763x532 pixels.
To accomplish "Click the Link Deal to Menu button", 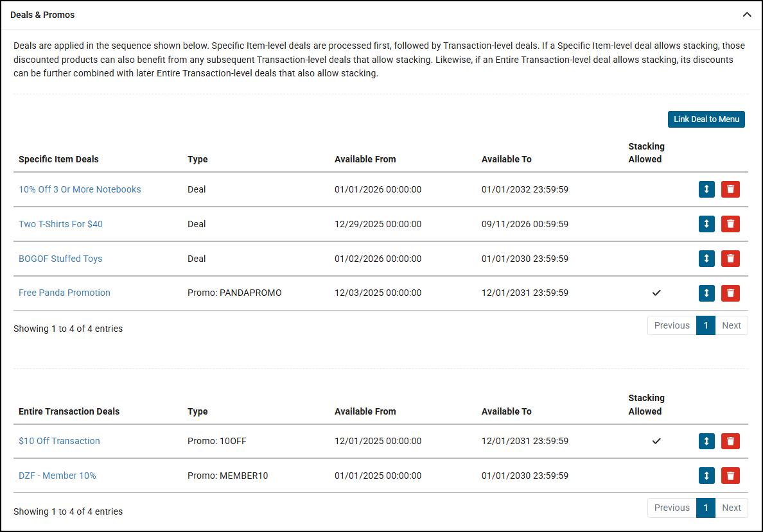I will [706, 119].
